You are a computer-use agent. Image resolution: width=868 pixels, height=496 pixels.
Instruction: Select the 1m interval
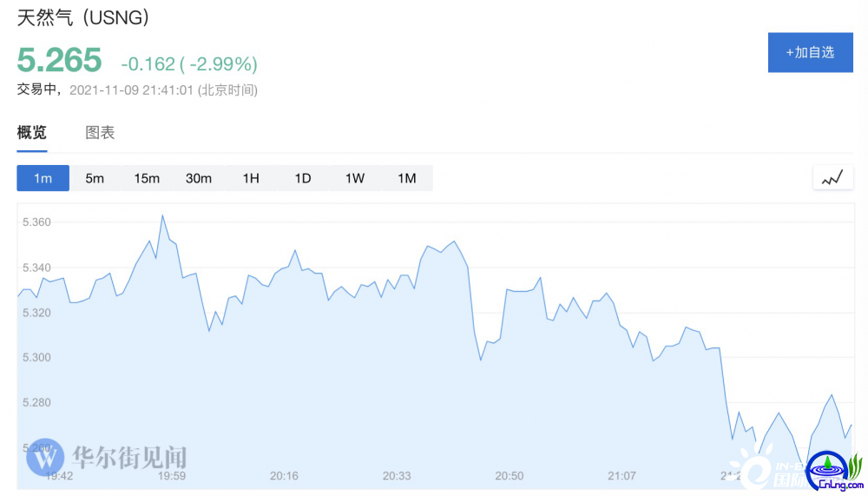pyautogui.click(x=43, y=178)
